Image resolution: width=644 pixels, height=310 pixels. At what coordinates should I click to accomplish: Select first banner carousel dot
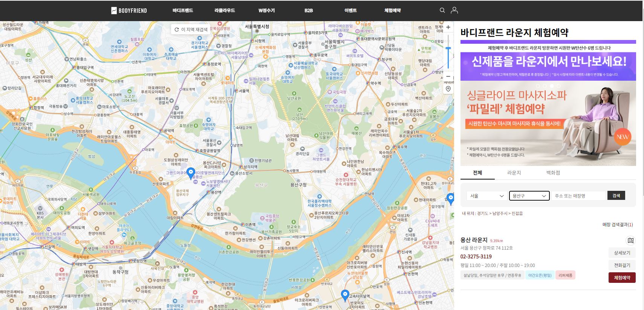(x=538, y=86)
